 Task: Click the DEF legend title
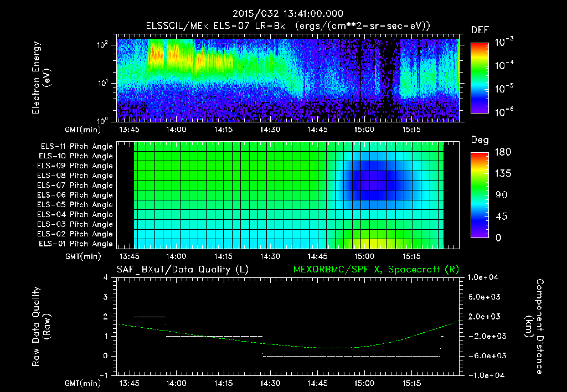[x=480, y=30]
